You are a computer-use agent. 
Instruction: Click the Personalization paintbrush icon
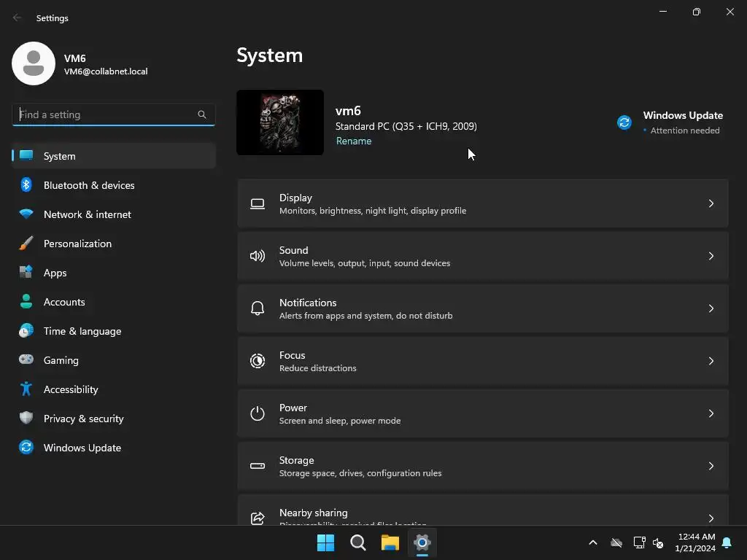26,243
